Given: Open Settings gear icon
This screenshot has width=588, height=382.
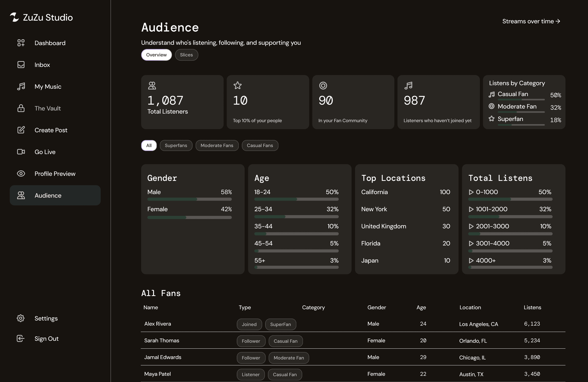Looking at the screenshot, I should coord(21,318).
